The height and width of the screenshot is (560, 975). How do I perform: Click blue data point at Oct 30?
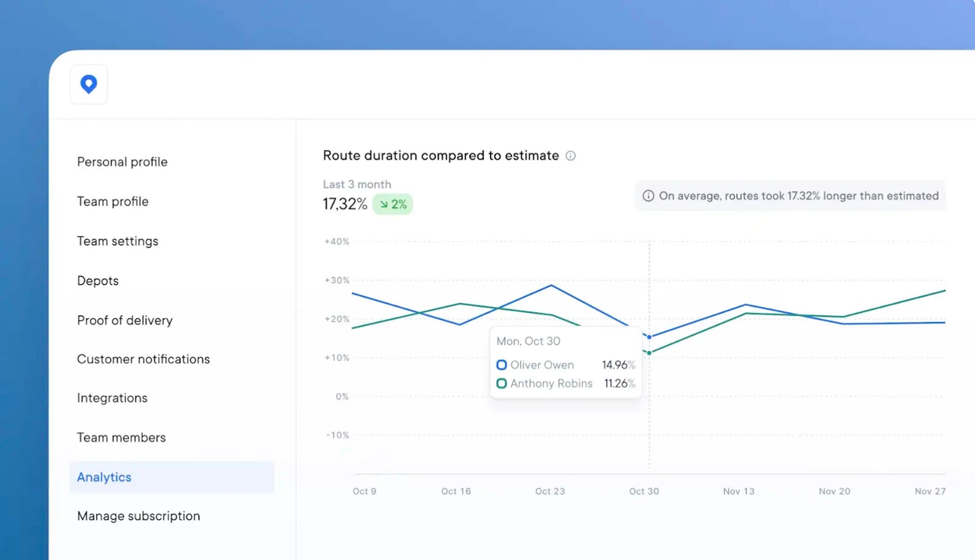(649, 337)
